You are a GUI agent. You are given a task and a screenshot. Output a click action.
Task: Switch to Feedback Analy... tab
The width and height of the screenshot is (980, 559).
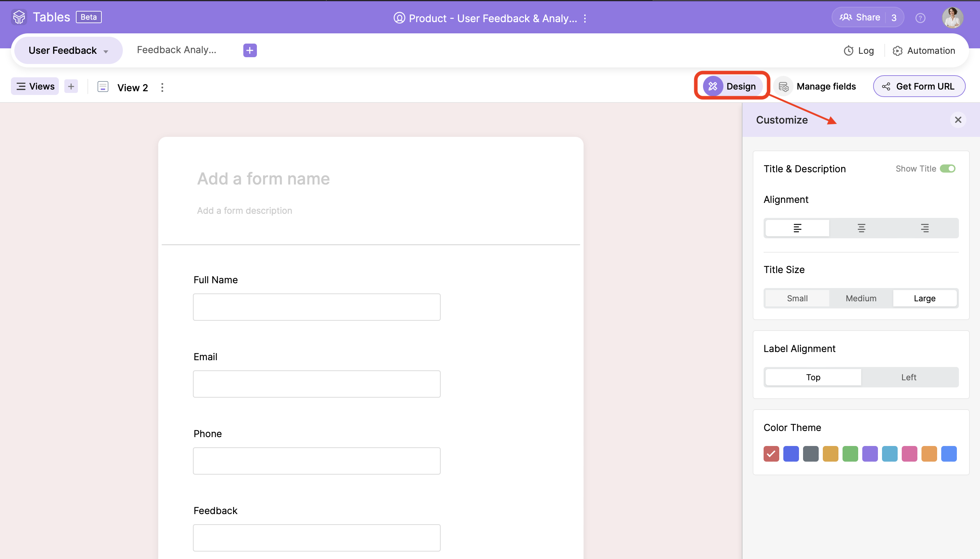point(177,50)
